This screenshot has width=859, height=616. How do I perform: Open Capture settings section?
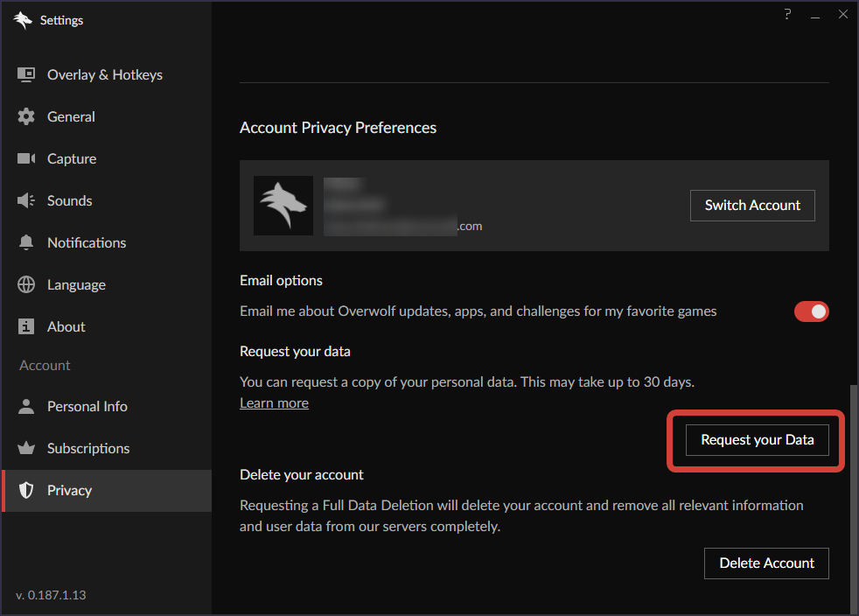pos(107,158)
